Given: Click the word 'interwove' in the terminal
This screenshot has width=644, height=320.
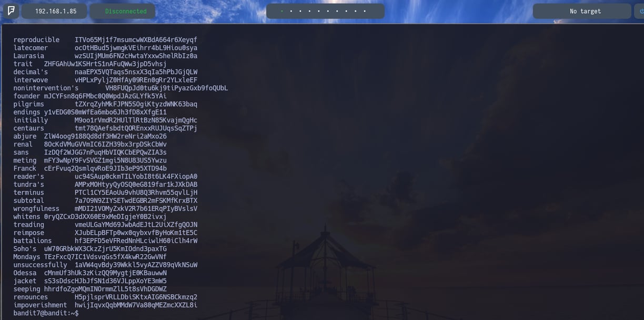Looking at the screenshot, I should [31, 80].
